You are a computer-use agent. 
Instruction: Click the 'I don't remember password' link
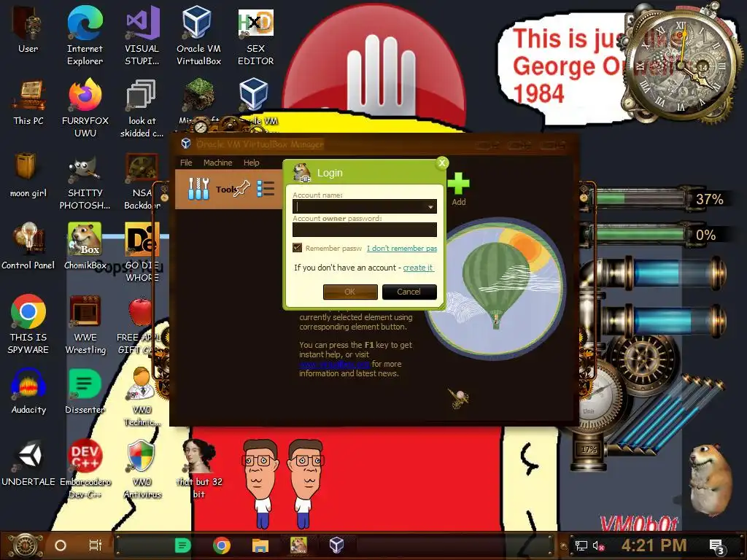tap(402, 248)
